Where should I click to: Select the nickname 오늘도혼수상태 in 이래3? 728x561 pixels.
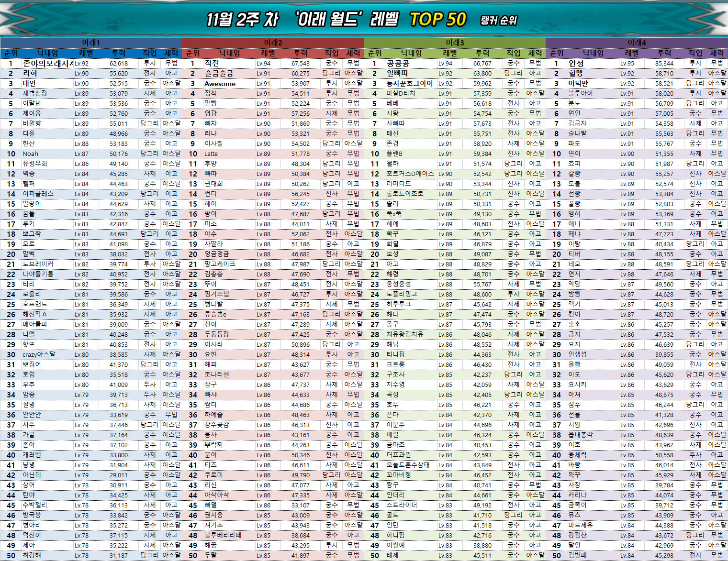point(408,465)
